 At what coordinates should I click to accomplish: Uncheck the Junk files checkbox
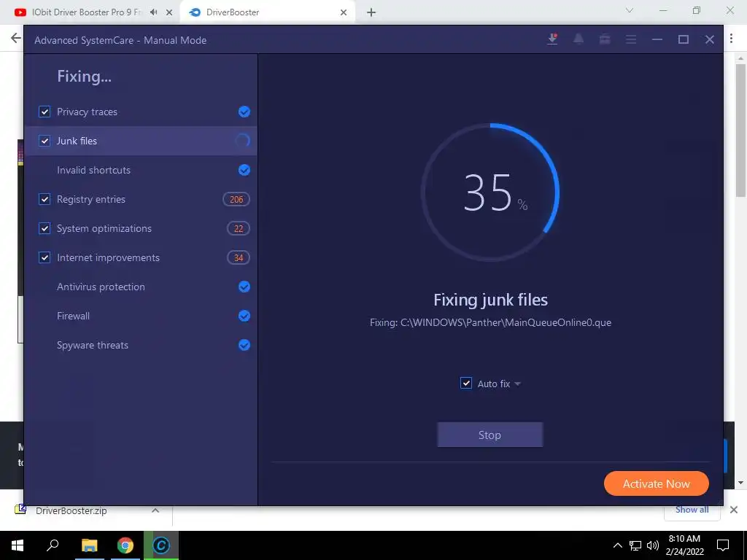point(44,141)
